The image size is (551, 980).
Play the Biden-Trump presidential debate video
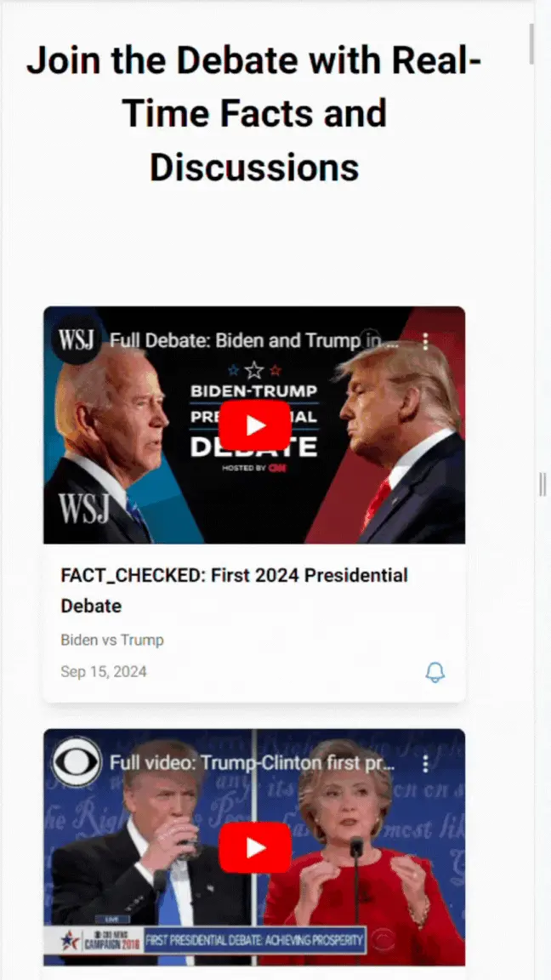tap(254, 425)
